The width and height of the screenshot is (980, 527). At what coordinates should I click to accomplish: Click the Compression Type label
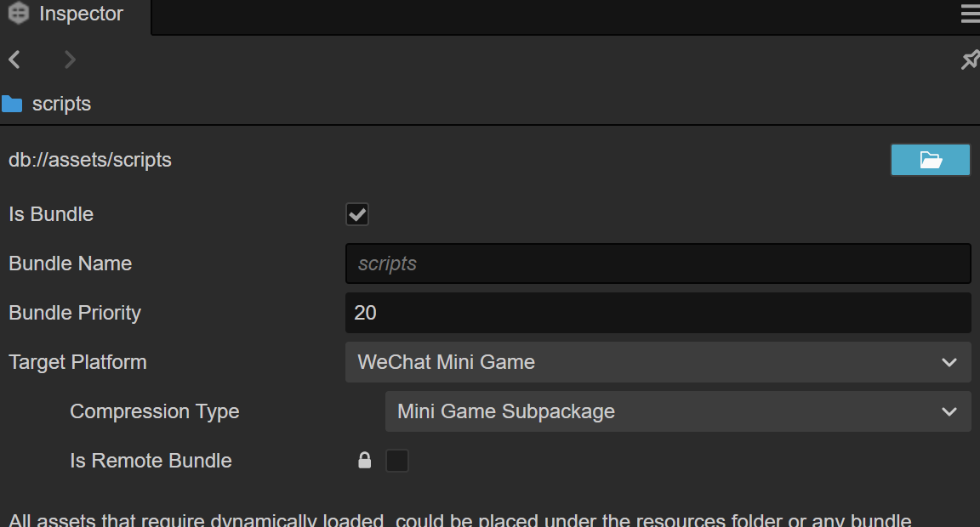pos(154,411)
